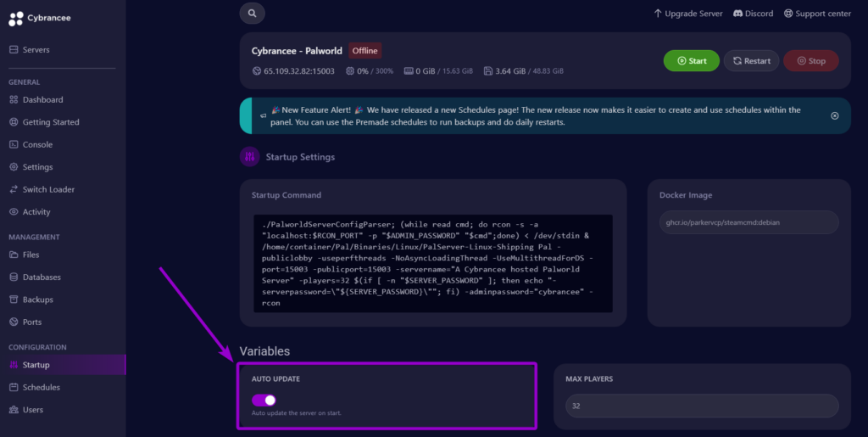868x437 pixels.
Task: Click the Support center lifebuoy icon
Action: (788, 14)
